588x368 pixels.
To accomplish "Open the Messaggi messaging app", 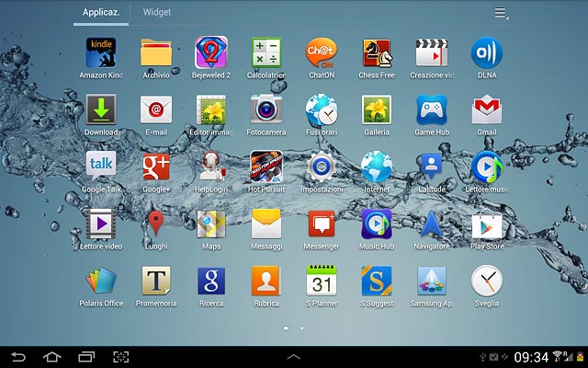I will point(266,229).
